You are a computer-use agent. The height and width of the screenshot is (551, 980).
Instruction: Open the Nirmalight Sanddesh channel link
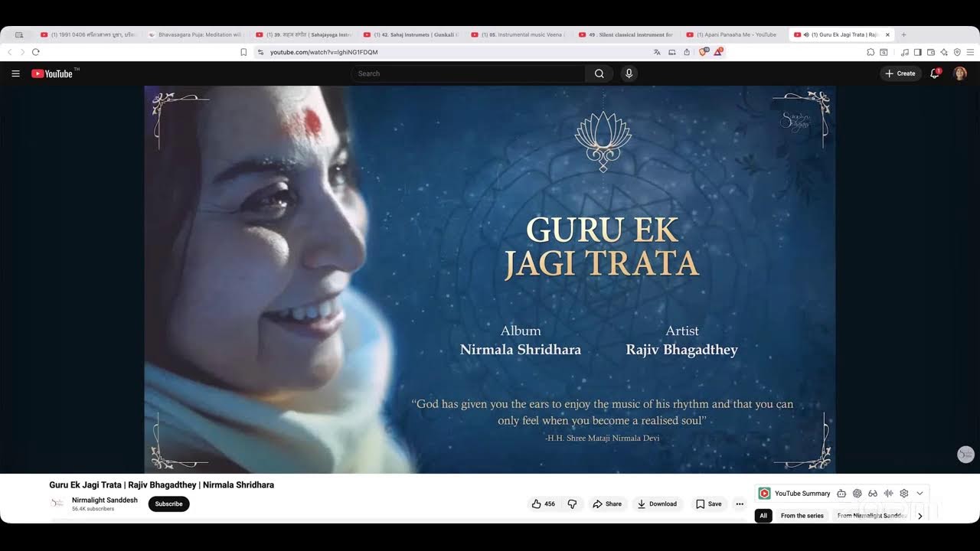tap(105, 500)
